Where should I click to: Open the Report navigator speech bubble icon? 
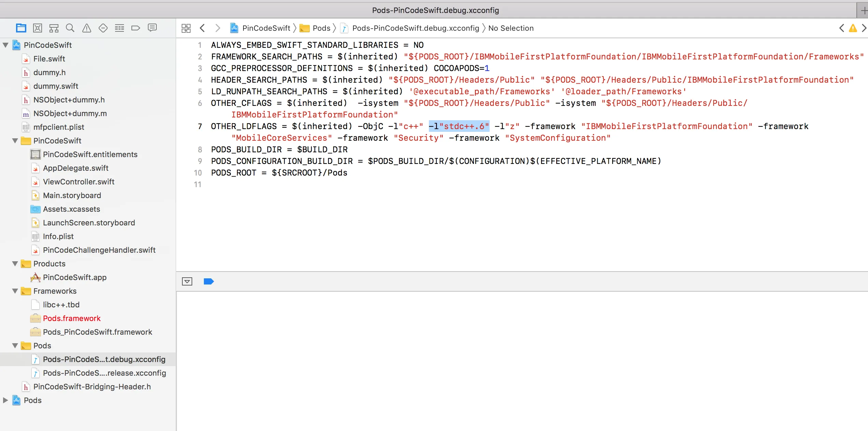(x=152, y=28)
